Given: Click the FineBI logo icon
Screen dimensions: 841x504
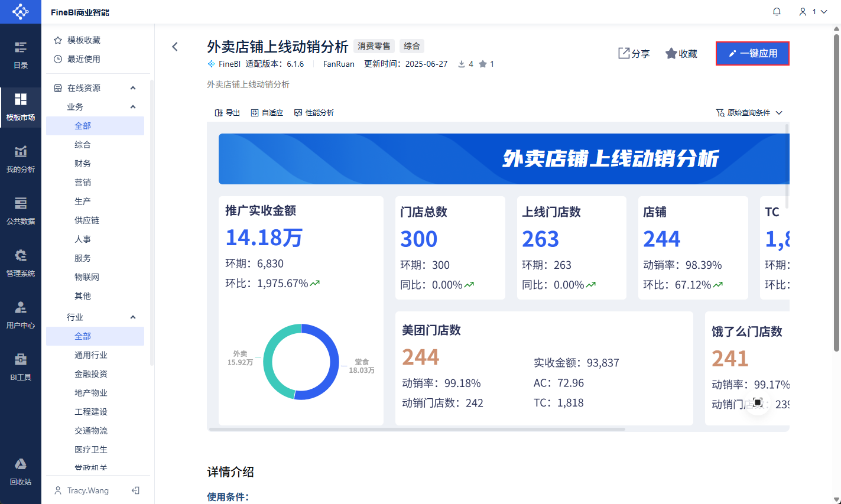Looking at the screenshot, I should [x=21, y=12].
